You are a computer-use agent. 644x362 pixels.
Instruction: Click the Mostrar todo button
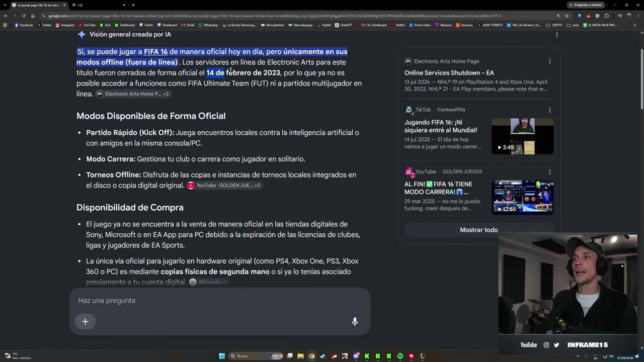click(479, 230)
